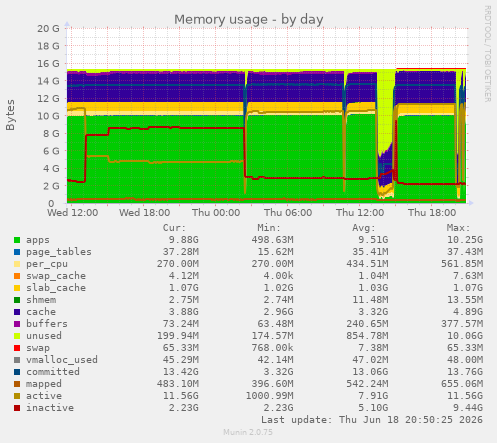Click unused maximum value '10.06G'
The height and width of the screenshot is (443, 497).
(465, 336)
